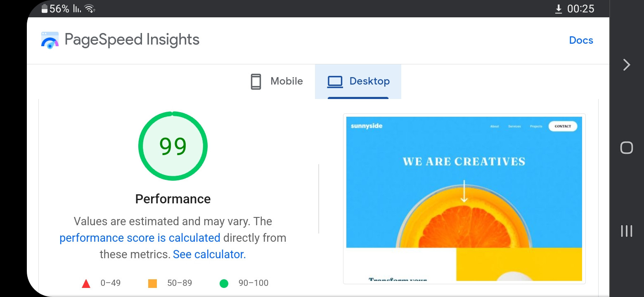Tap the Wi-Fi icon in the status bar
The image size is (644, 297).
tap(90, 9)
